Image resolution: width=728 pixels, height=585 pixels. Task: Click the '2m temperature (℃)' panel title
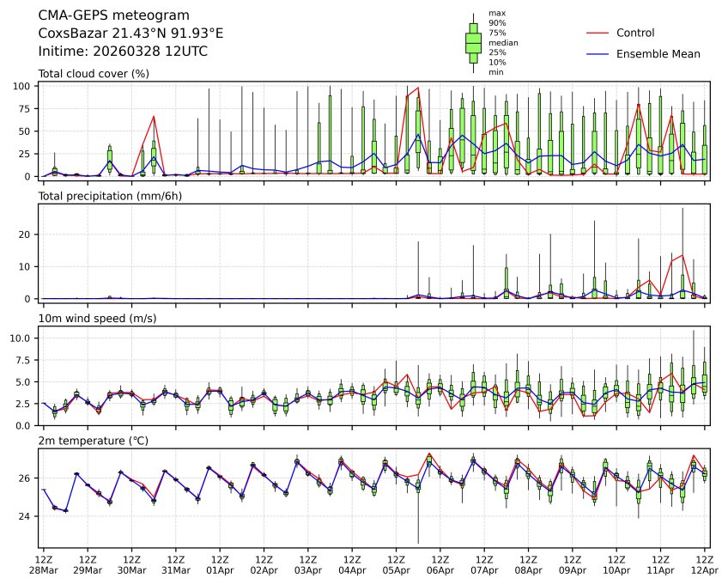click(93, 441)
